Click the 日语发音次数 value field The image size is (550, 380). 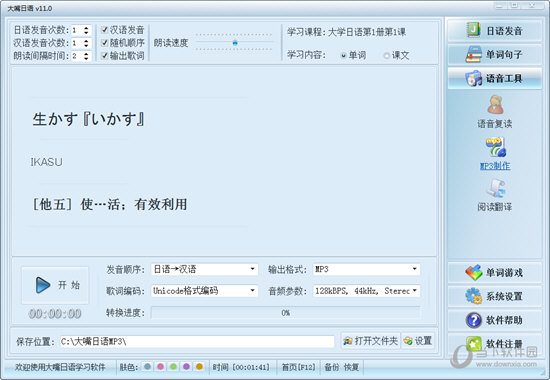77,30
